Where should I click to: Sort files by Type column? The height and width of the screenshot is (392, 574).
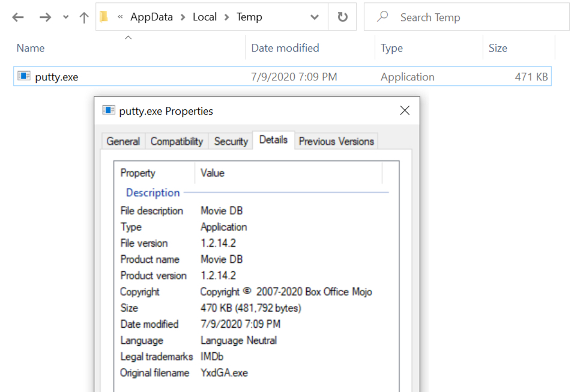(x=391, y=48)
